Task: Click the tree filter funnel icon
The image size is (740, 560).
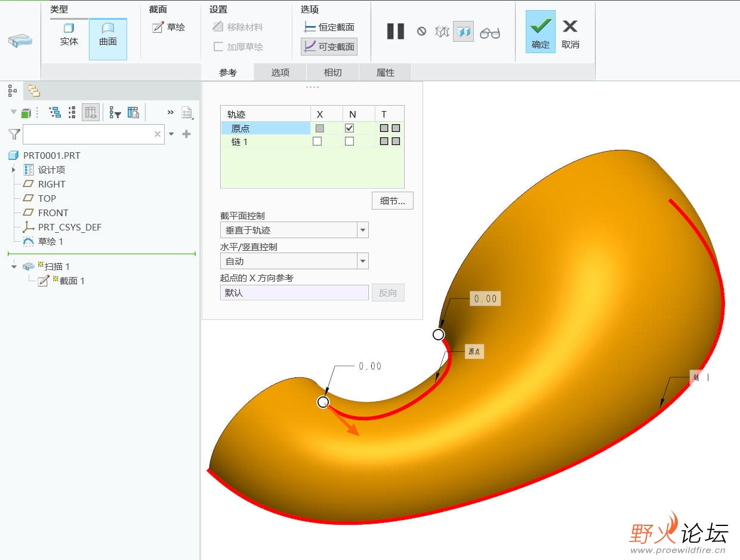Action: pyautogui.click(x=14, y=134)
